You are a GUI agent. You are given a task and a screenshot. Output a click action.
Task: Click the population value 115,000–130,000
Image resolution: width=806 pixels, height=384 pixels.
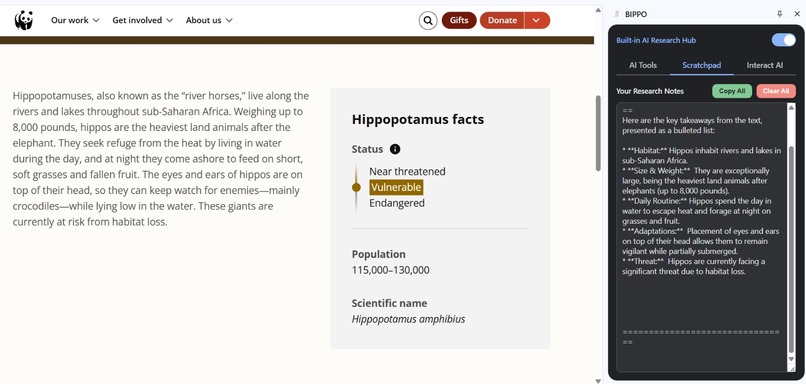tap(391, 270)
